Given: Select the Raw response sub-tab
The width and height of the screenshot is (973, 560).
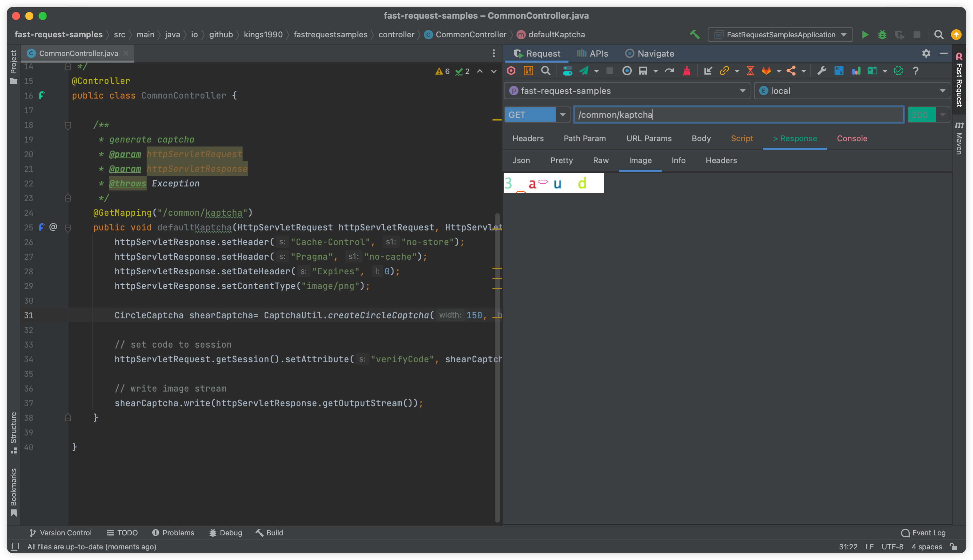Looking at the screenshot, I should tap(600, 160).
